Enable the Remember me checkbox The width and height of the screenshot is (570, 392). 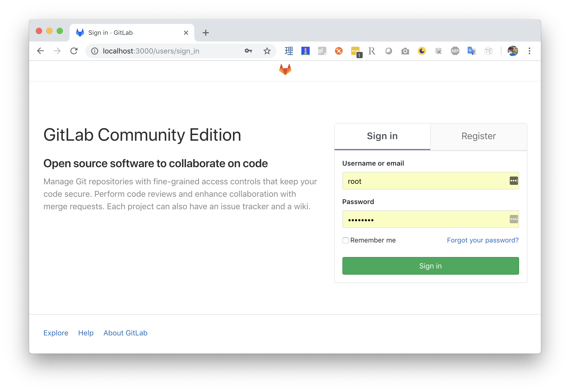coord(346,240)
